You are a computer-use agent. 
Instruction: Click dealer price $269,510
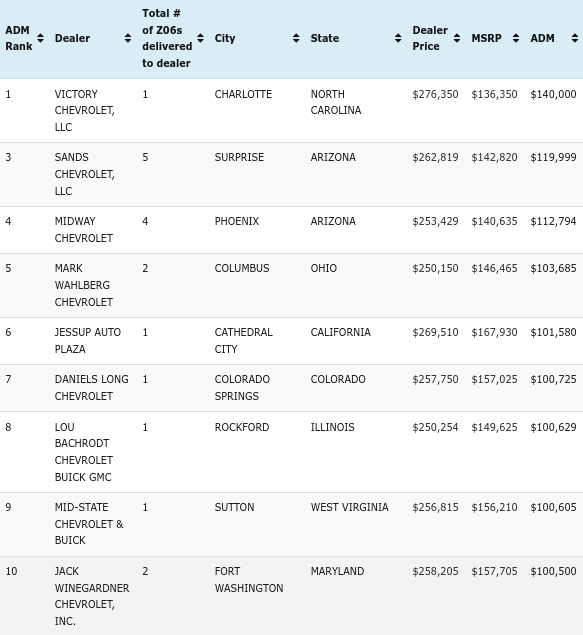pyautogui.click(x=435, y=332)
